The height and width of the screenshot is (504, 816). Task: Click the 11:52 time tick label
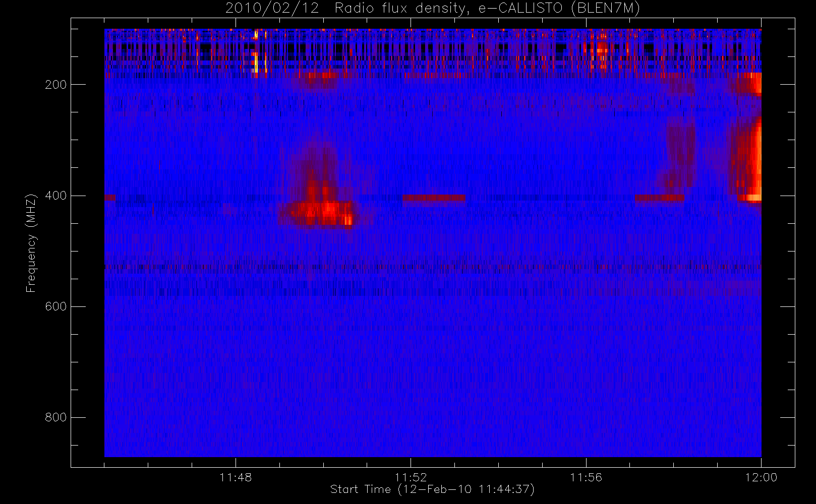click(411, 477)
